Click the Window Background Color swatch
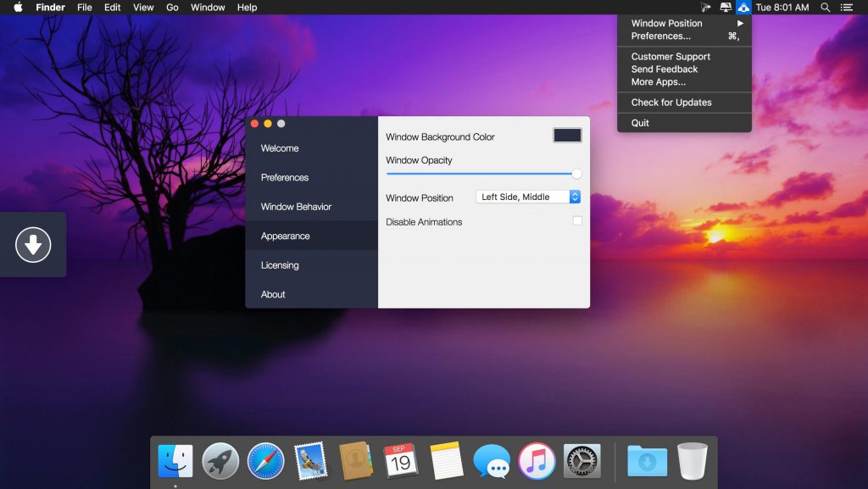868x489 pixels. click(x=567, y=136)
